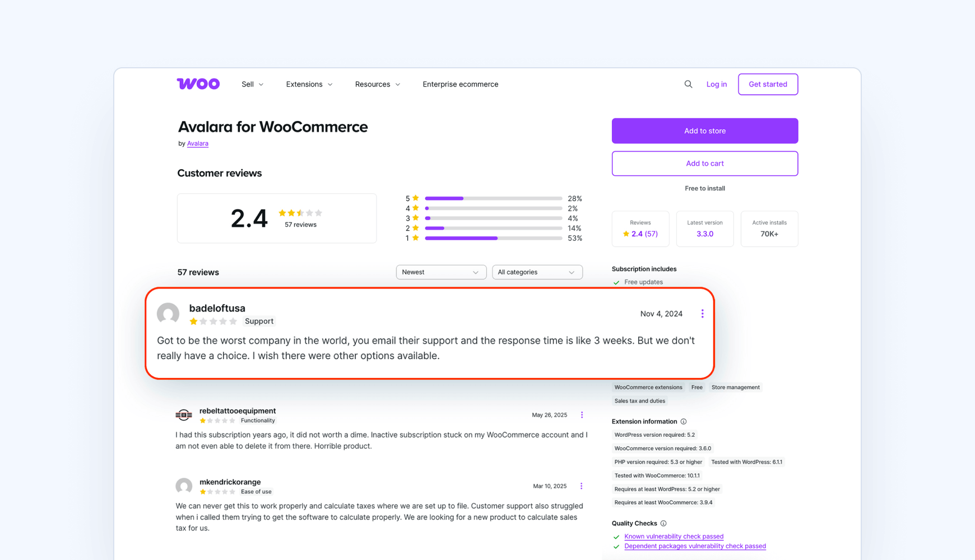
Task: Expand the Extensions menu
Action: pyautogui.click(x=309, y=84)
